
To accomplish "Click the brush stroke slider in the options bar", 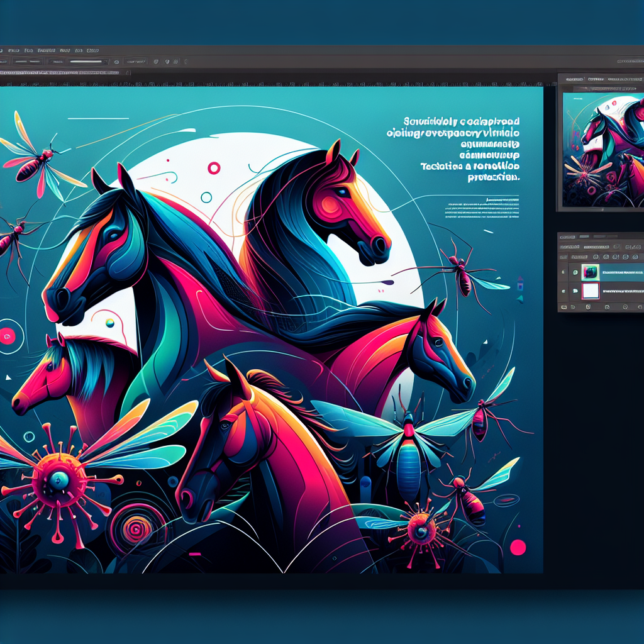I will (x=86, y=62).
